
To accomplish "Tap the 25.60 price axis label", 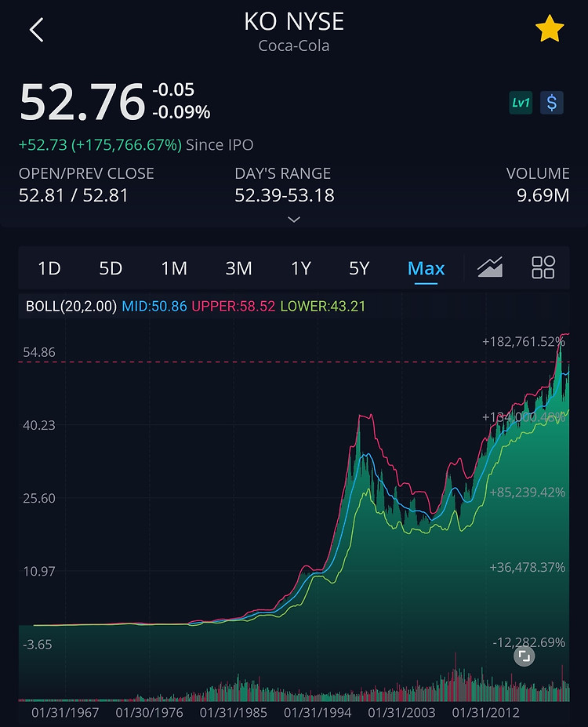I will point(39,499).
